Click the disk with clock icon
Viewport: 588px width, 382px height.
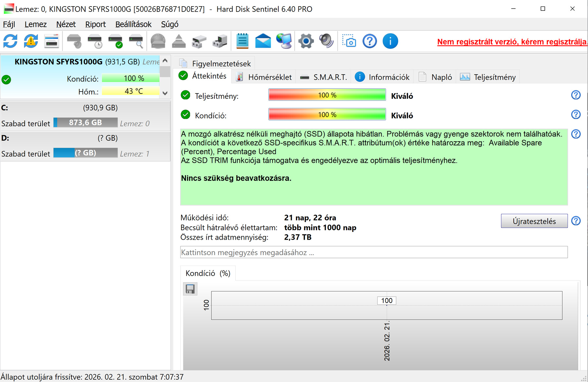point(95,41)
